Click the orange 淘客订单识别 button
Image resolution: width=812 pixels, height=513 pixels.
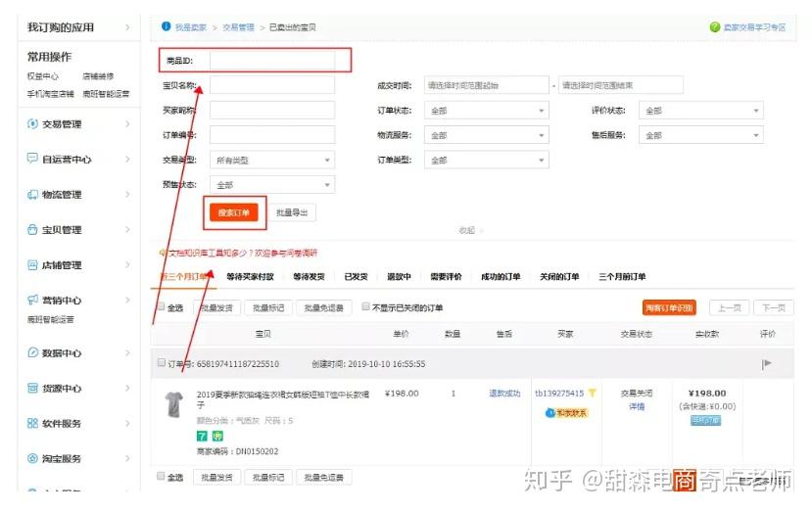coord(669,307)
